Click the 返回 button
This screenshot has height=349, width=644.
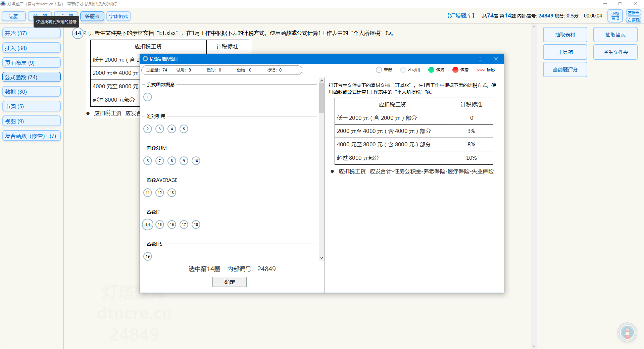click(x=14, y=16)
